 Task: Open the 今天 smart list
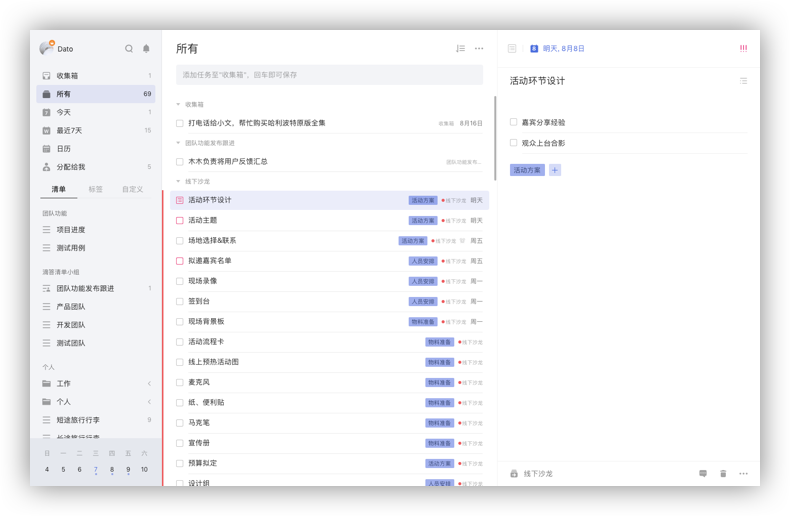[64, 112]
